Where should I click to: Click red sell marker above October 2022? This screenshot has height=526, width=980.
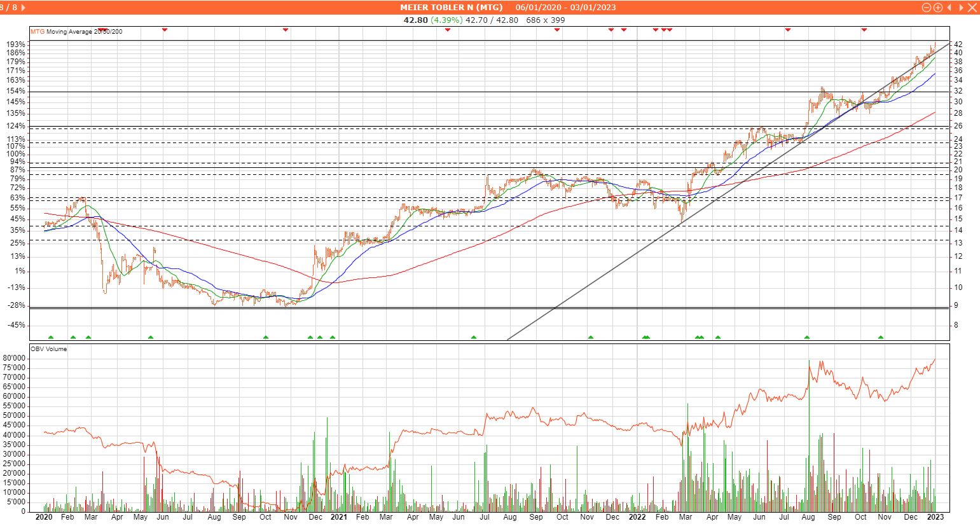coord(864,30)
